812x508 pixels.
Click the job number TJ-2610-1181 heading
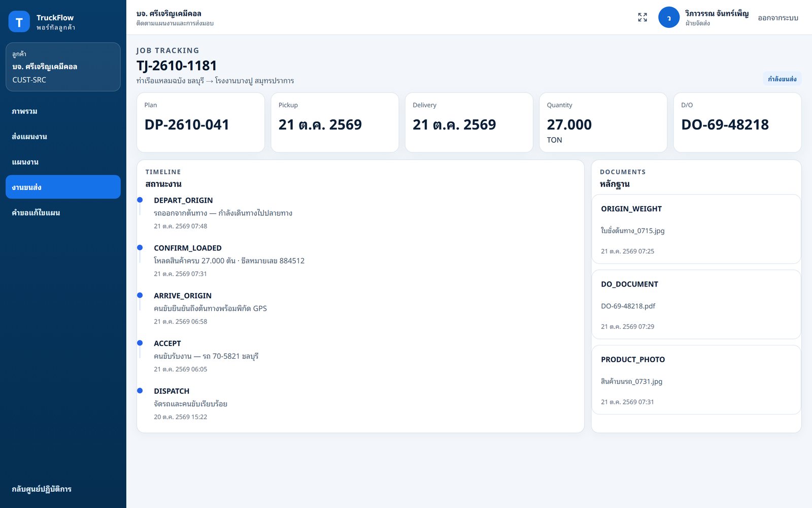[177, 66]
